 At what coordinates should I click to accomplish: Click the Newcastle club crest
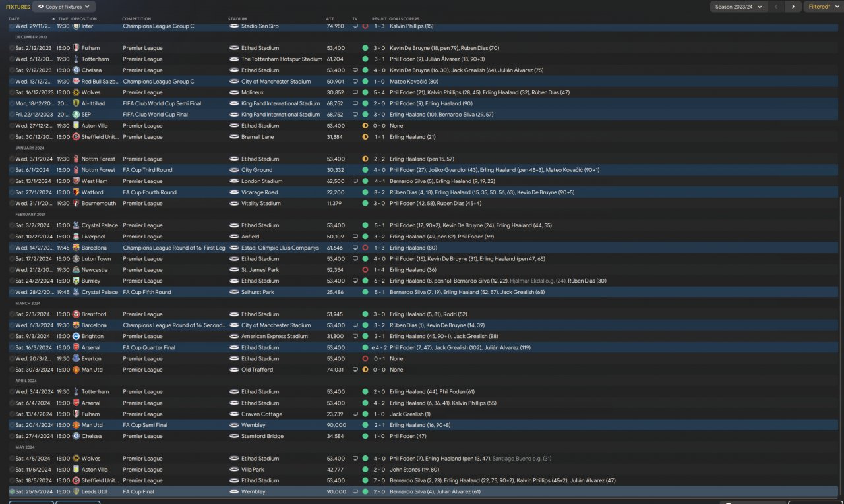[x=76, y=270]
